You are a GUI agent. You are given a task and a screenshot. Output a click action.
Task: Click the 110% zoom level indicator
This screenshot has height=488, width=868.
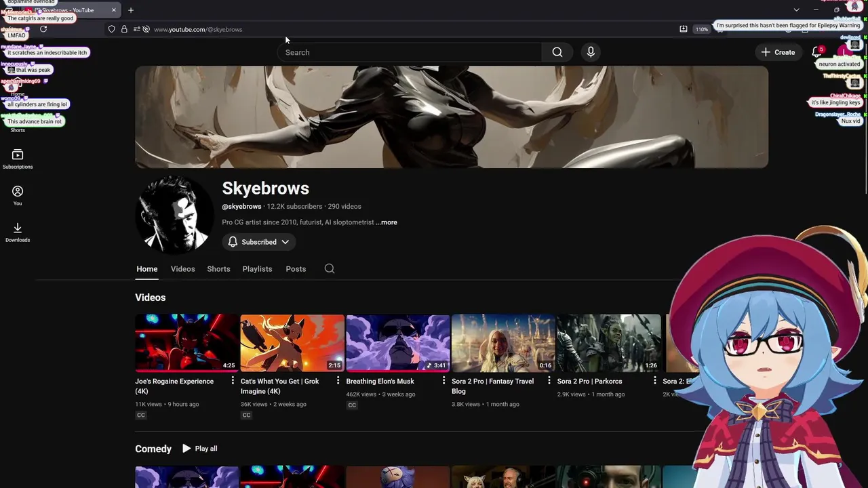click(x=702, y=29)
